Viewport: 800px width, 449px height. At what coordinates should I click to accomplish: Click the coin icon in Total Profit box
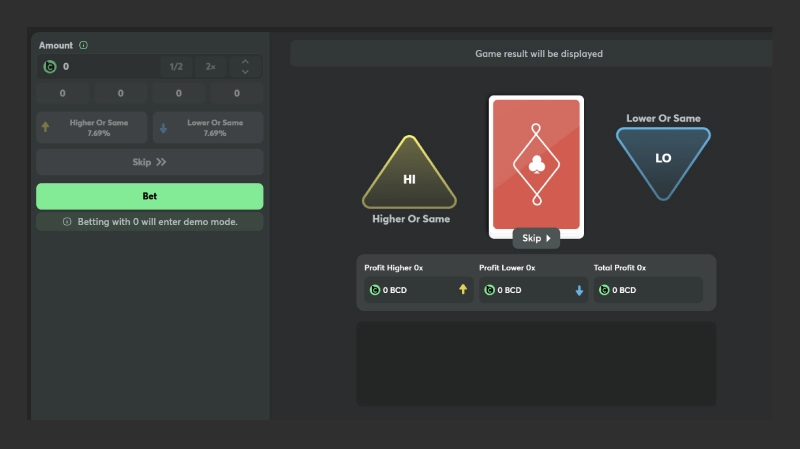click(604, 290)
